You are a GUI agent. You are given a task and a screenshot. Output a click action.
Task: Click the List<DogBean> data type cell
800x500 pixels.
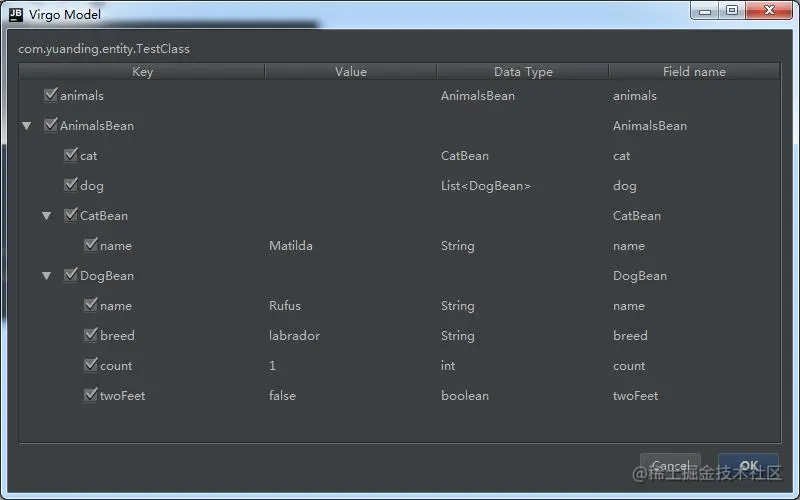(486, 186)
